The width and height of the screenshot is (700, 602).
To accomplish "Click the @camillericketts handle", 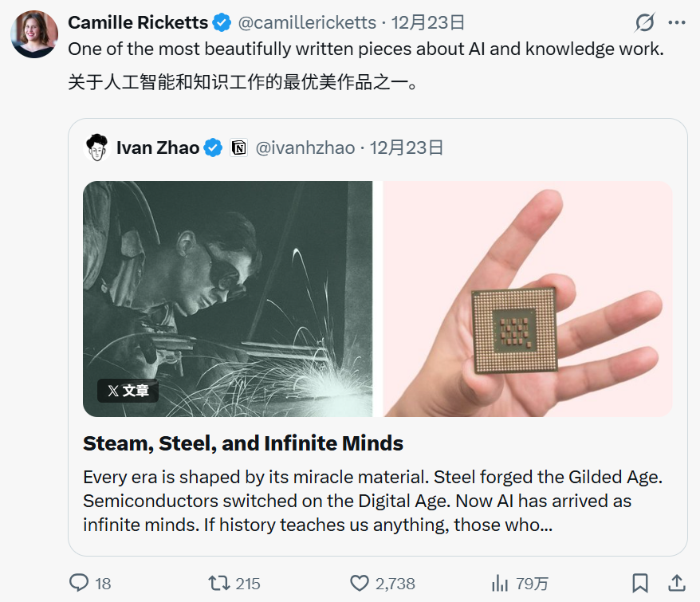I will point(304,22).
